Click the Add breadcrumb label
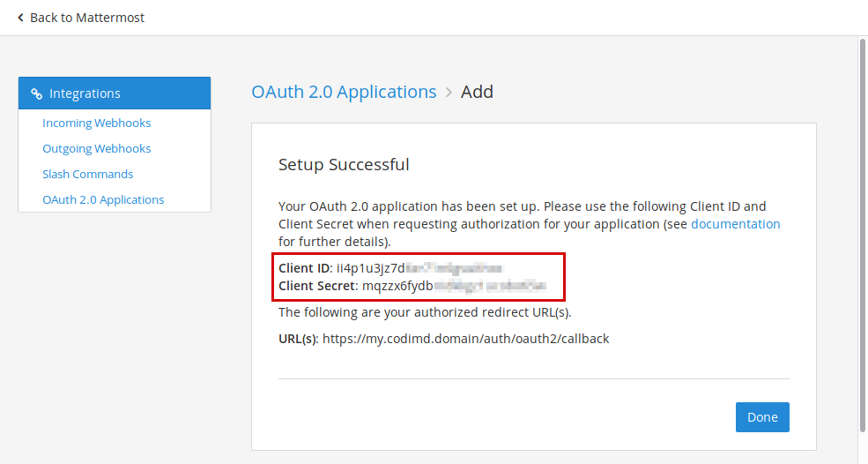Screen dimensions: 868x464 point(477,92)
